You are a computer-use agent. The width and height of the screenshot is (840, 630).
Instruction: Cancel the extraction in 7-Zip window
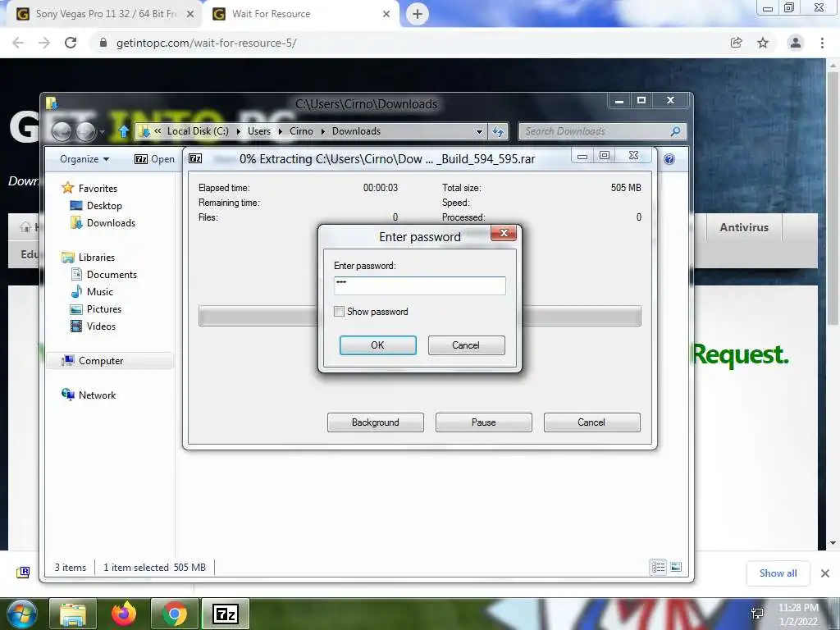pos(591,422)
